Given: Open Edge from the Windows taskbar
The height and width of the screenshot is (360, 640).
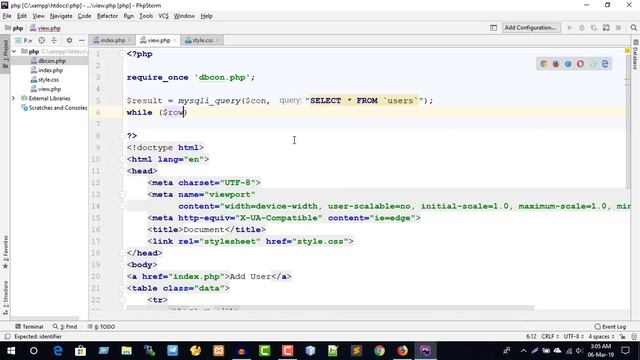Looking at the screenshot, I should click(58, 351).
